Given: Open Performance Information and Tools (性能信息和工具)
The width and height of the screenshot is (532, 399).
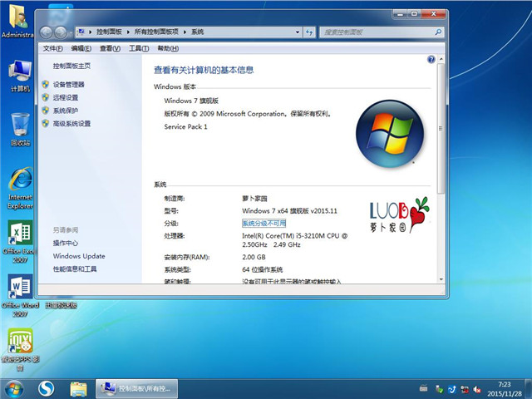Looking at the screenshot, I should [75, 269].
